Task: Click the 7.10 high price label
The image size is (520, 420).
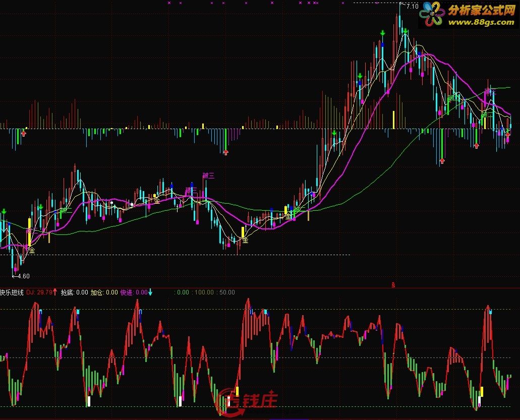Action: pyautogui.click(x=412, y=6)
